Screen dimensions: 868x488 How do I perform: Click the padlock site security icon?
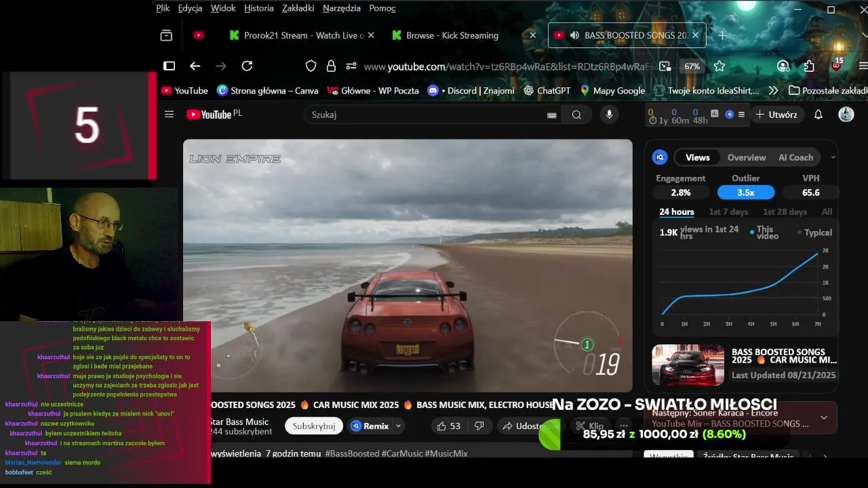(331, 66)
